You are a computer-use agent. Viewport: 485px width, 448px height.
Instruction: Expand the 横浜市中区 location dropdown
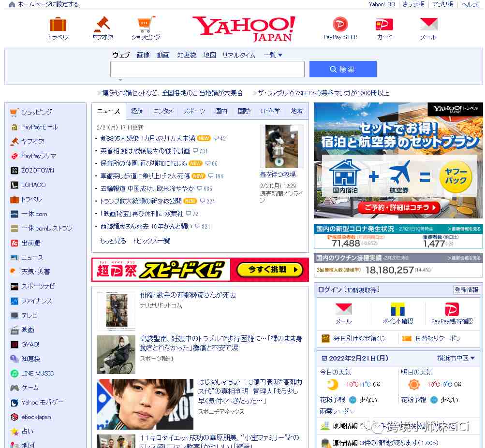pyautogui.click(x=456, y=358)
